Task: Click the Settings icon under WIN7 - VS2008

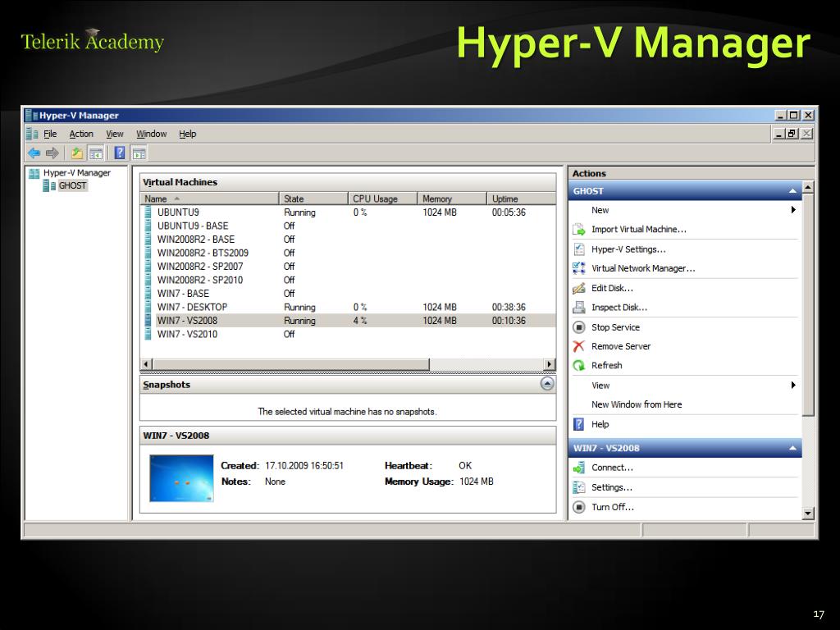Action: point(579,487)
